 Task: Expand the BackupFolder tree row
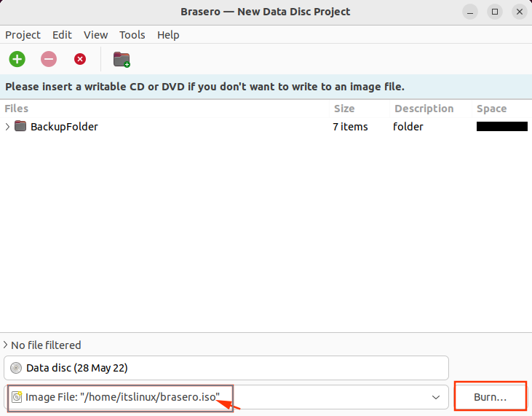pos(7,127)
